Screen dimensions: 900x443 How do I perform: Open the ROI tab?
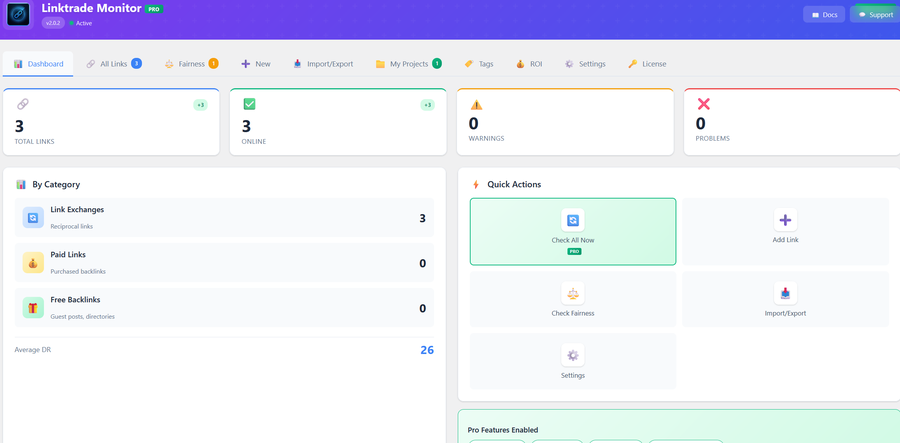tap(529, 64)
